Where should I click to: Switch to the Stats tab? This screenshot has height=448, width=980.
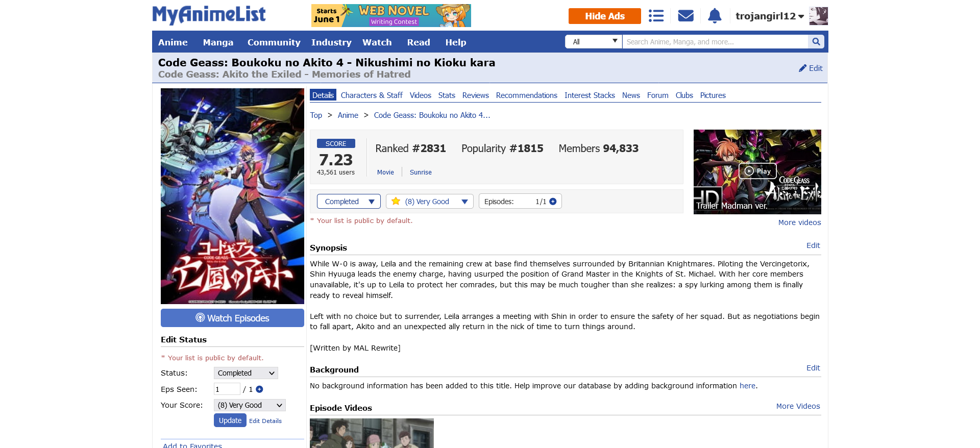click(447, 95)
